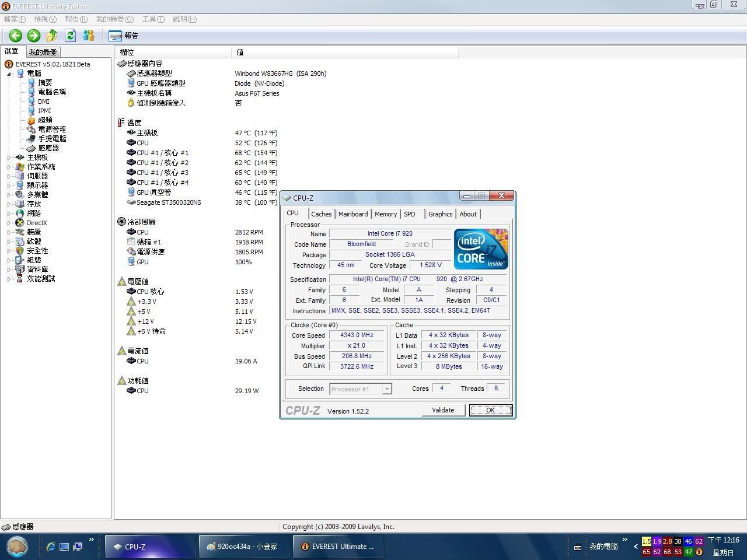Open the 報告 menu in menu bar
The image size is (747, 560).
coord(76,19)
